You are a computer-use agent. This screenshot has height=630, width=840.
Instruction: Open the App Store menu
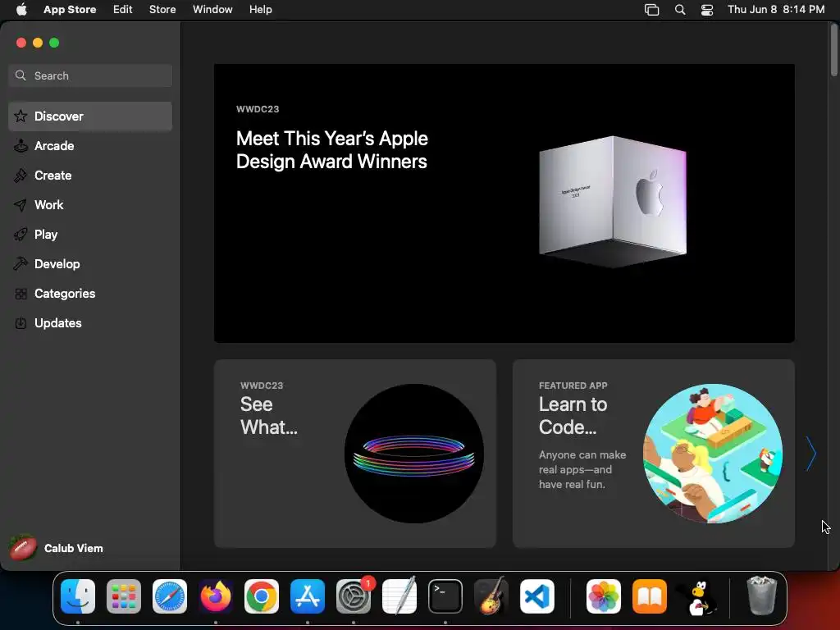[70, 9]
